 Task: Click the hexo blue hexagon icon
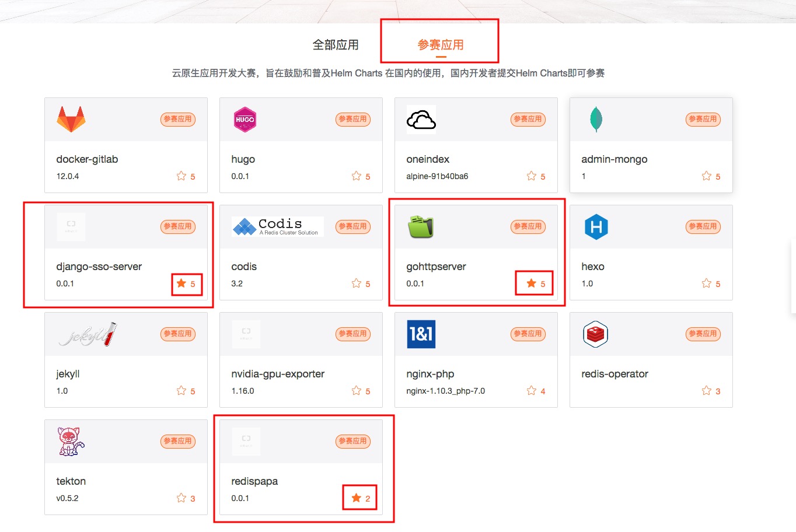(x=596, y=227)
